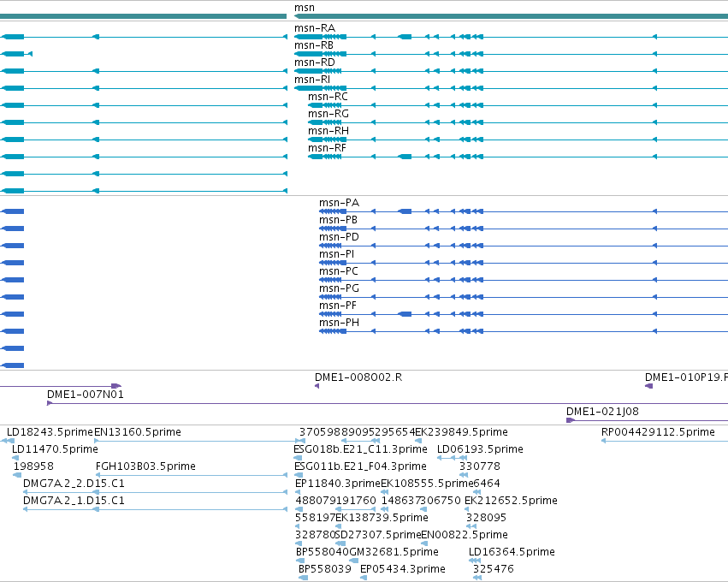Select the msn-PB protein label
728x582 pixels.
(338, 220)
